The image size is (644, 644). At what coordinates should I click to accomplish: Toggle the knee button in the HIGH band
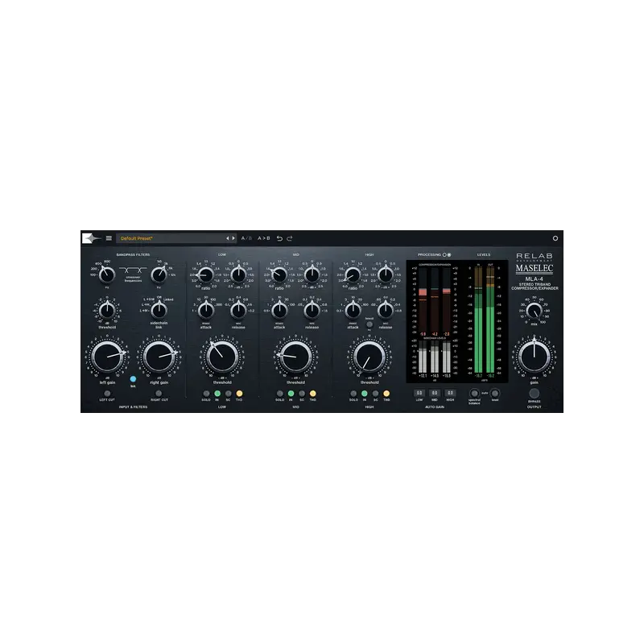point(369,324)
